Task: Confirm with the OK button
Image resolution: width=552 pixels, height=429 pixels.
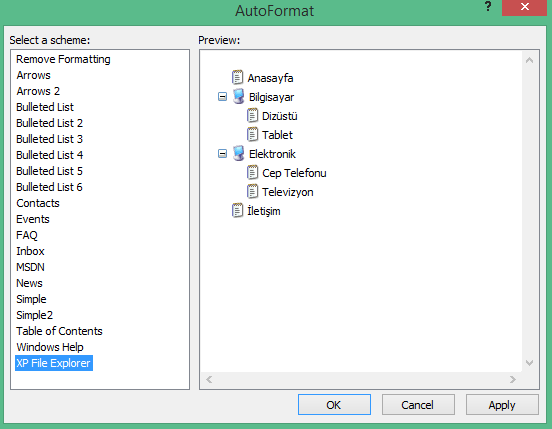Action: 334,405
